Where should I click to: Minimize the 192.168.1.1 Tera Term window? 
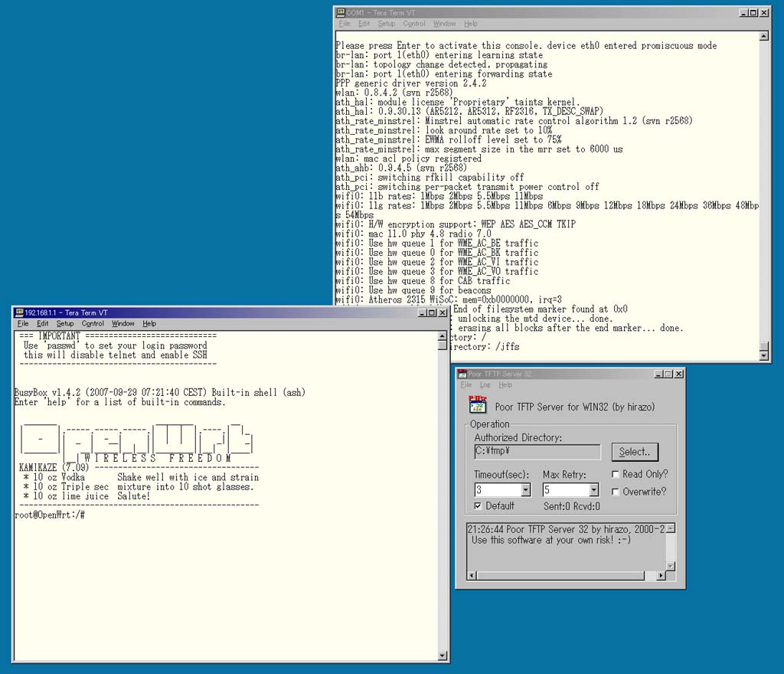pos(423,313)
